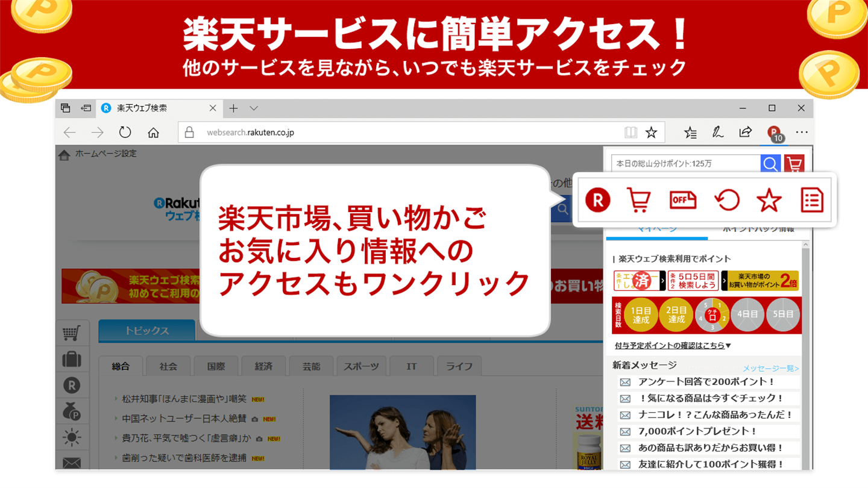Go to browser home icon
The image size is (868, 488).
point(153,133)
